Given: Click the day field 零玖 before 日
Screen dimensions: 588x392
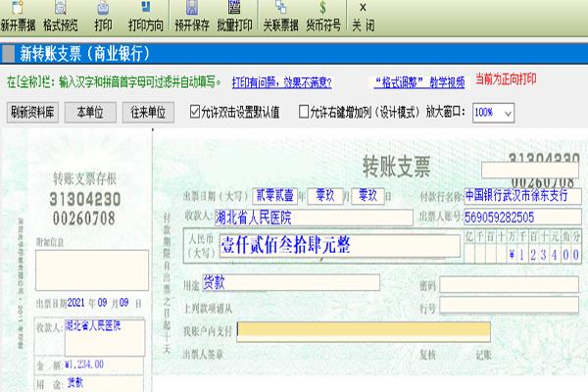Looking at the screenshot, I should coord(367,196).
